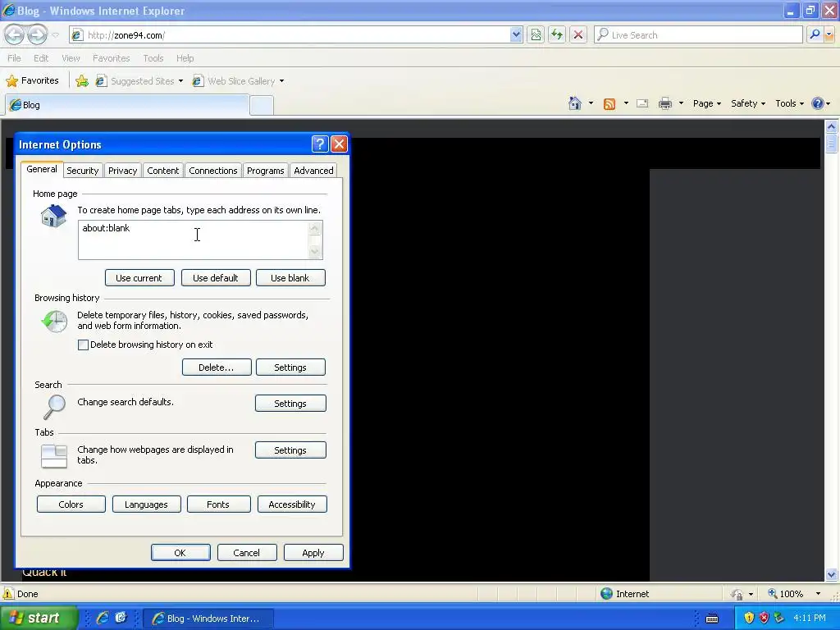The image size is (840, 630).
Task: Click the Delete... button
Action: coord(217,367)
